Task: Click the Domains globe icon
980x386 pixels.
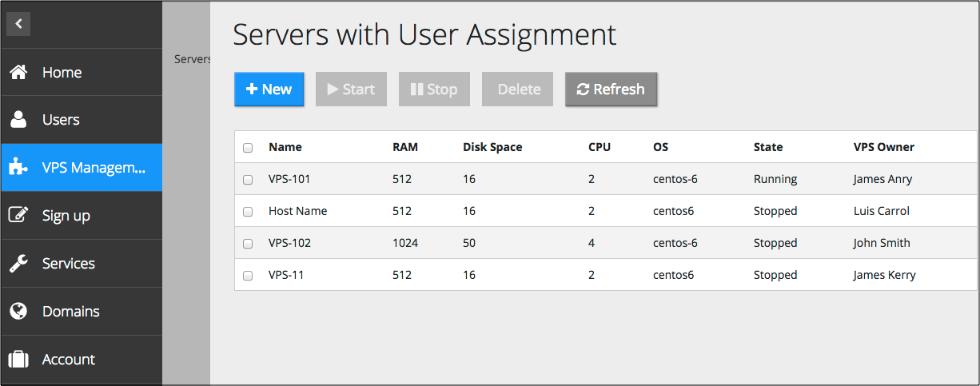Action: pos(18,312)
